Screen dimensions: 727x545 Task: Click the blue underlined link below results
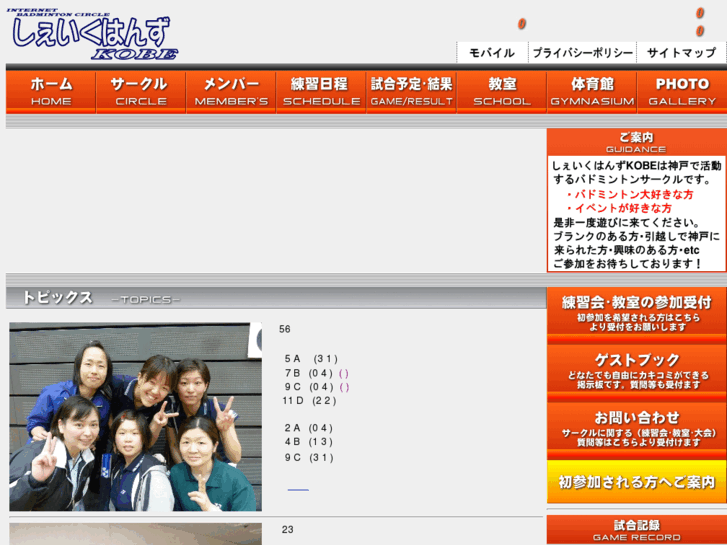coord(298,490)
